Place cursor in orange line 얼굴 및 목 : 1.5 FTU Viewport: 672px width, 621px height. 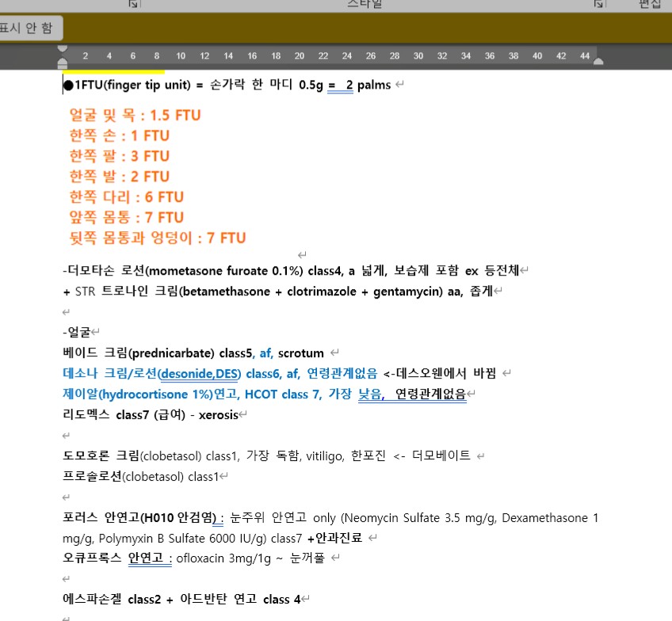[x=135, y=116]
